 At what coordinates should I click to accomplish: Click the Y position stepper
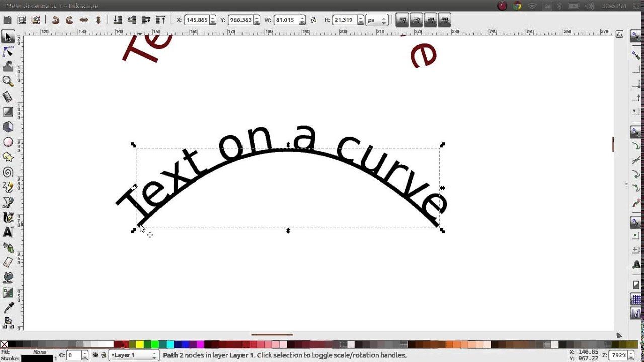point(256,20)
